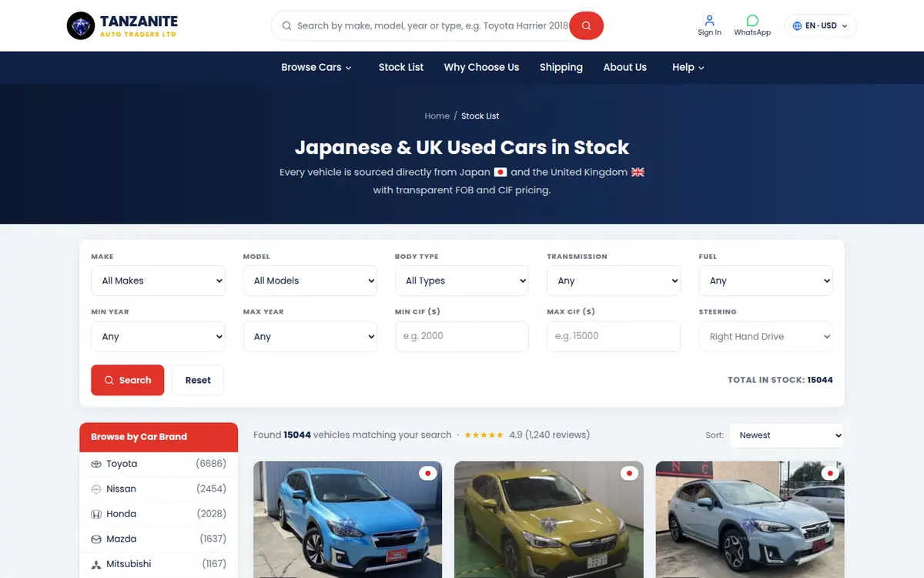The height and width of the screenshot is (578, 924).
Task: Open Why Choose Us page
Action: (481, 67)
